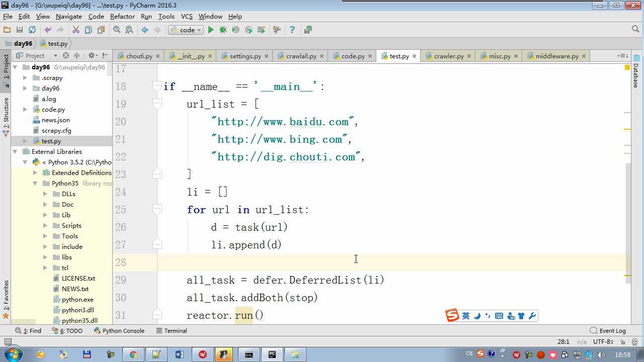Click the Paste clipboard icon
This screenshot has height=362, width=644.
point(101,30)
